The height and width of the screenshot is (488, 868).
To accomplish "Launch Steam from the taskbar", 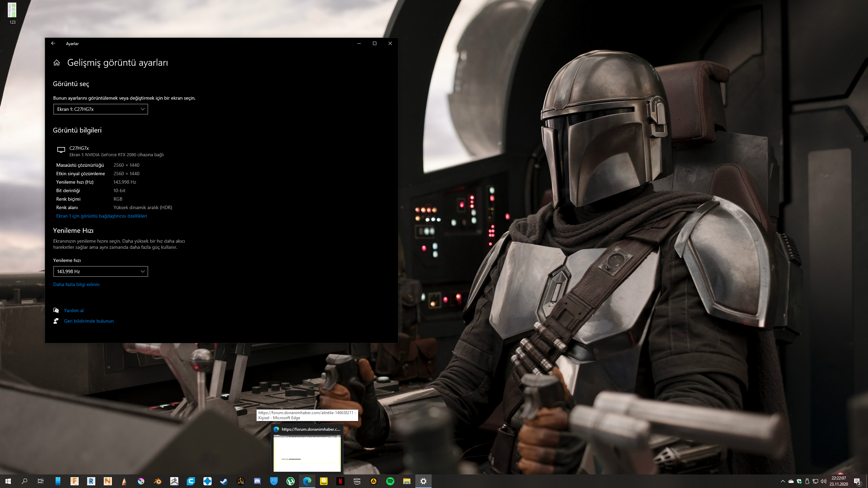I will (x=224, y=481).
